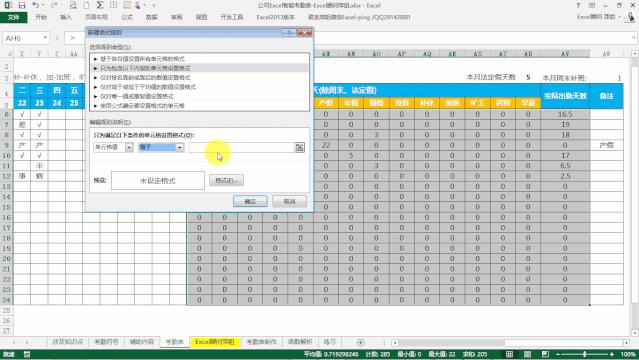The height and width of the screenshot is (360, 639).
Task: Click the user account avatar icon
Action: pos(631,17)
